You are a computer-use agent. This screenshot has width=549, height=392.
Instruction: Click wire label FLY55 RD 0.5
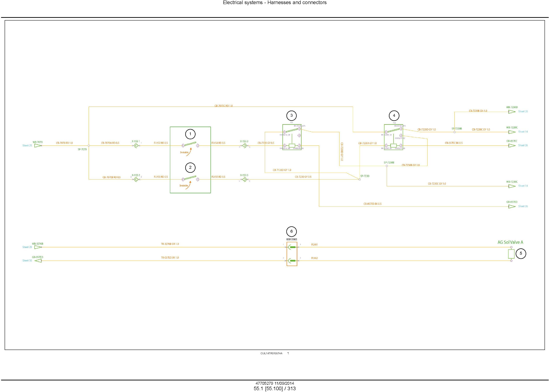[218, 177]
